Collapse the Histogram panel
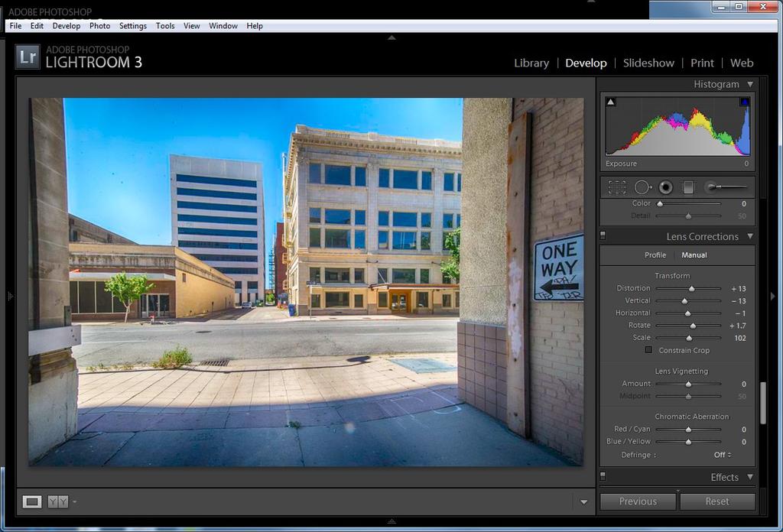The image size is (783, 532). pos(750,84)
